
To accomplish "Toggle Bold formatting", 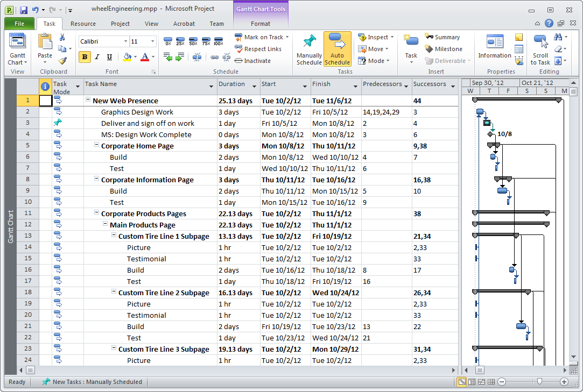I will 85,57.
